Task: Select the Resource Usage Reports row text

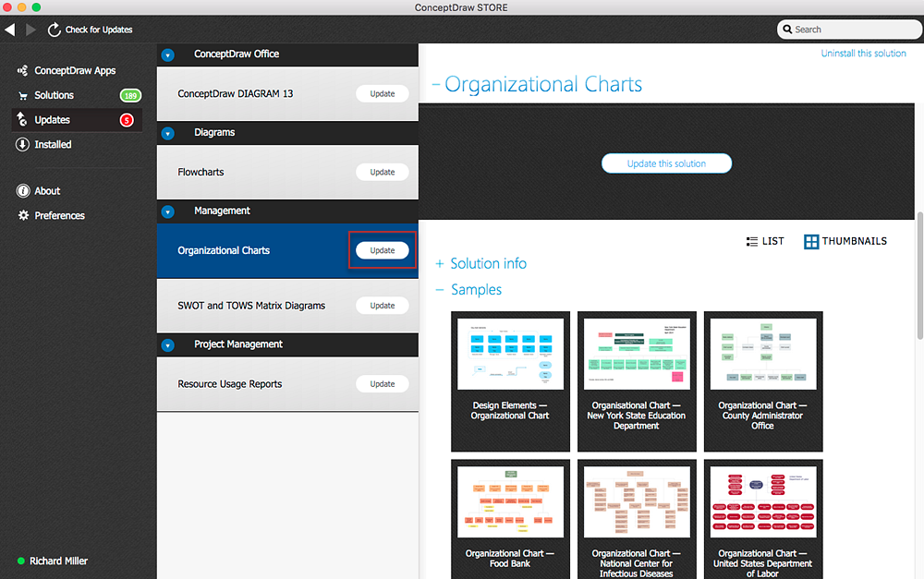Action: click(230, 384)
